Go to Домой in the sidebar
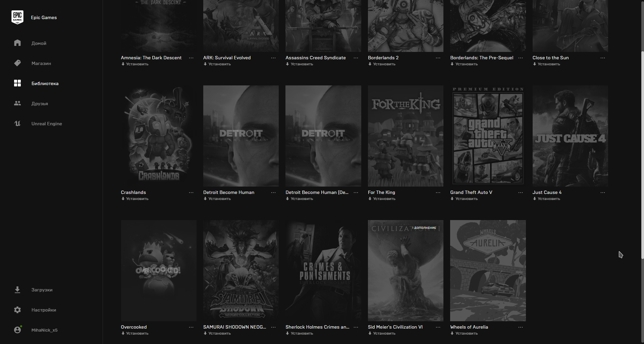The image size is (644, 344). pos(39,43)
